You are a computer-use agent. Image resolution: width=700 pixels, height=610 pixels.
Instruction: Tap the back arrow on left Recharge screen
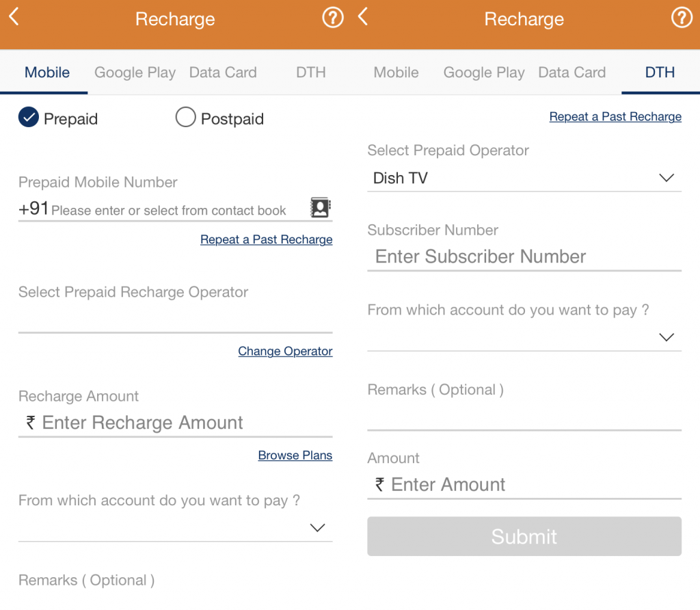pos(14,17)
